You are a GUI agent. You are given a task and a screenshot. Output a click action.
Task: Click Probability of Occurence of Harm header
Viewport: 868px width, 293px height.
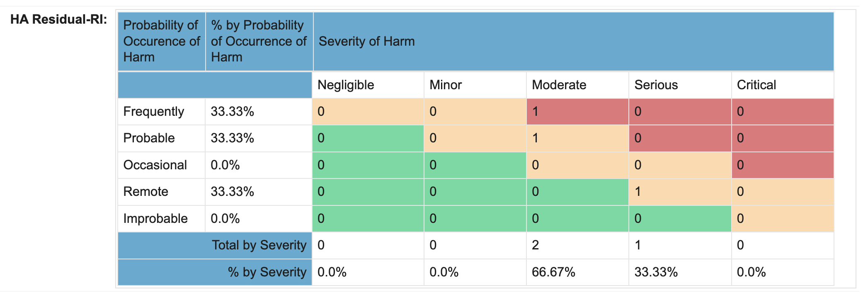161,42
